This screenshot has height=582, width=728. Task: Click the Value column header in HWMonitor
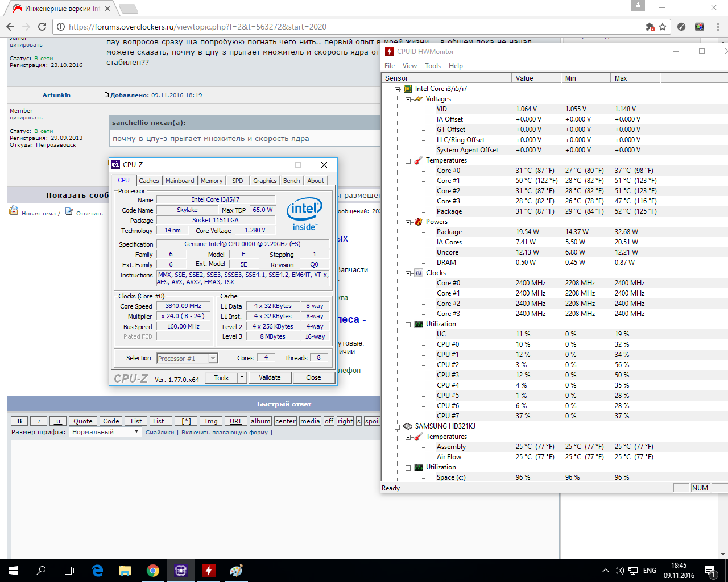tap(536, 78)
